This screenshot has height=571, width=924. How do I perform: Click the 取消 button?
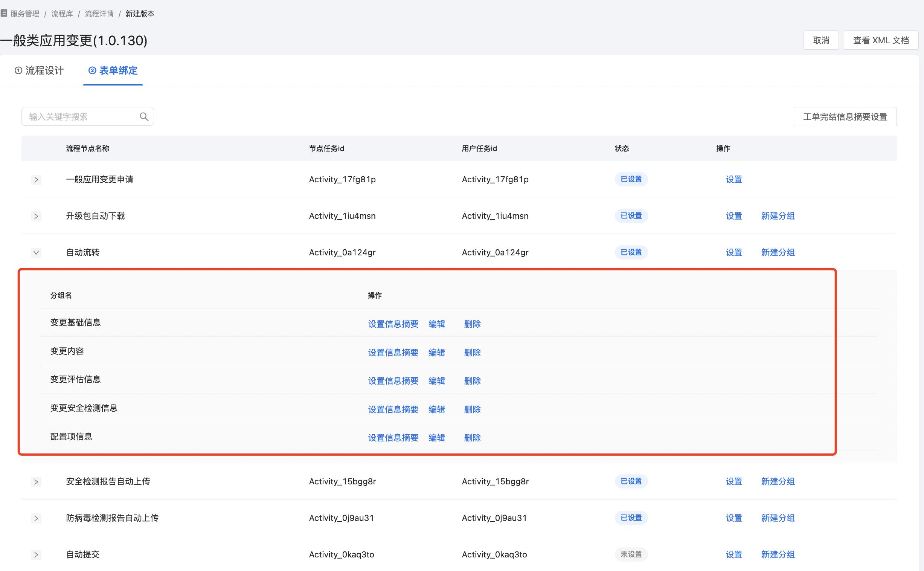click(x=820, y=40)
